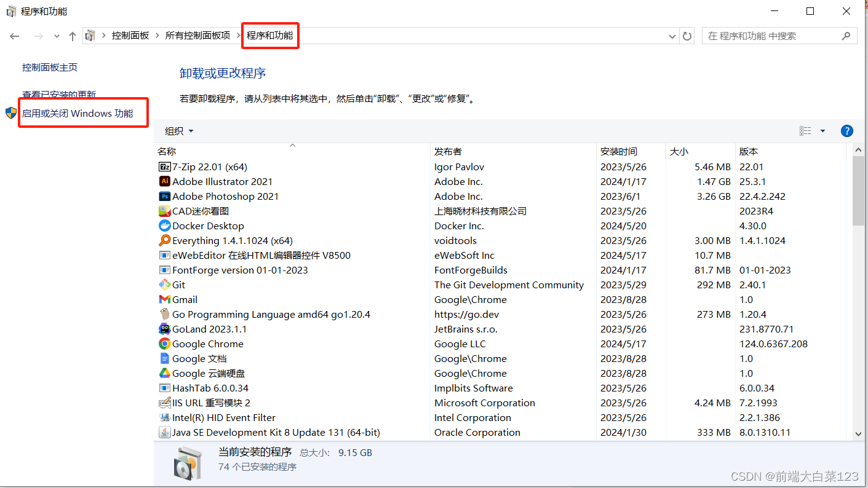Navigate to 控制面板 breadcrumb
This screenshot has height=488, width=868.
[x=130, y=36]
